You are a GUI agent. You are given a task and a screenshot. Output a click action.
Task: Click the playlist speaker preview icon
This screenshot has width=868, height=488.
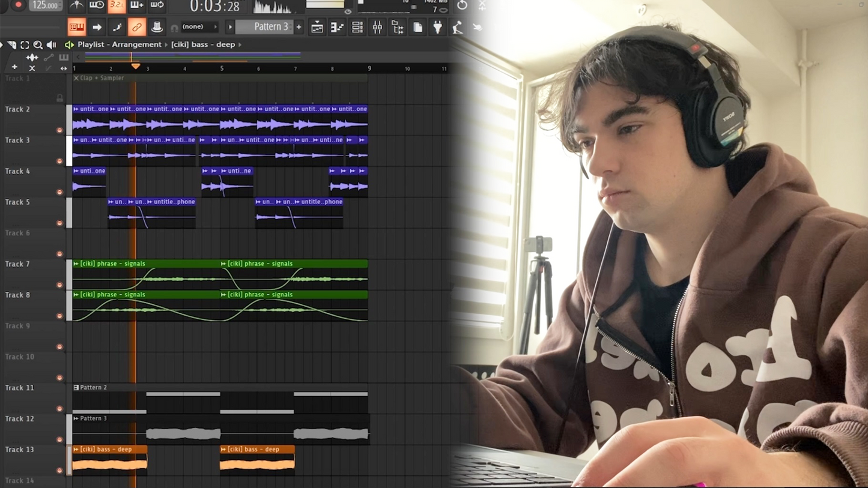(52, 44)
